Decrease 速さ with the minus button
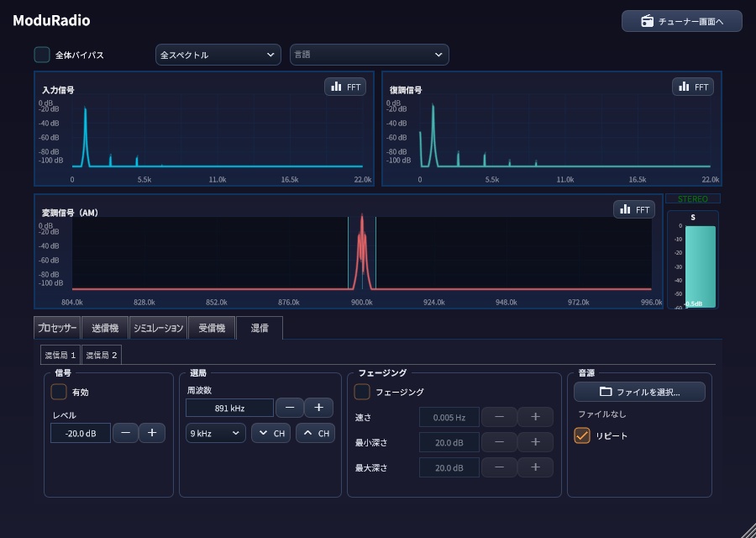This screenshot has height=538, width=756. click(500, 417)
